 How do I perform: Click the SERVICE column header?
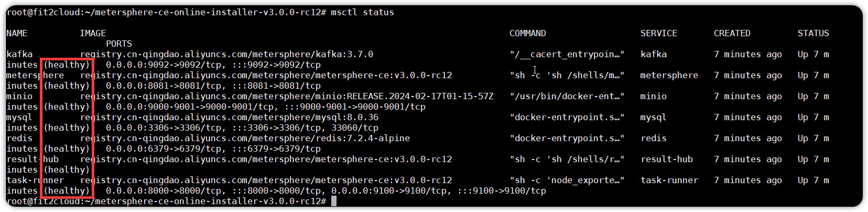tap(658, 33)
